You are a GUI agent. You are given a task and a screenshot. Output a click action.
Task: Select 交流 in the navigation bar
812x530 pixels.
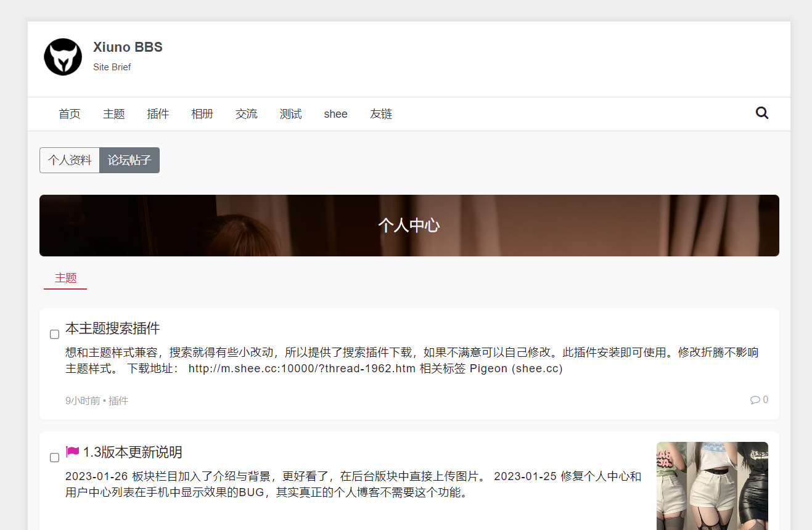(247, 114)
